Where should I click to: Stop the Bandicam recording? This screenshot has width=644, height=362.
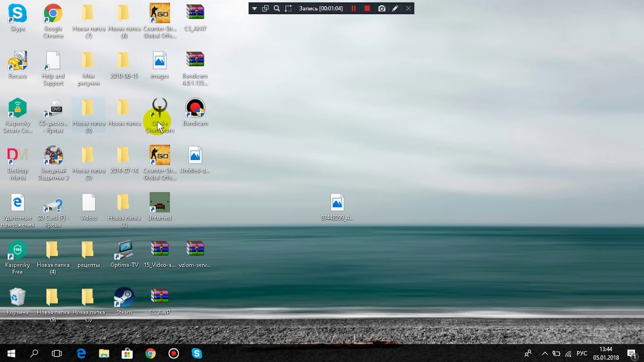pyautogui.click(x=367, y=9)
